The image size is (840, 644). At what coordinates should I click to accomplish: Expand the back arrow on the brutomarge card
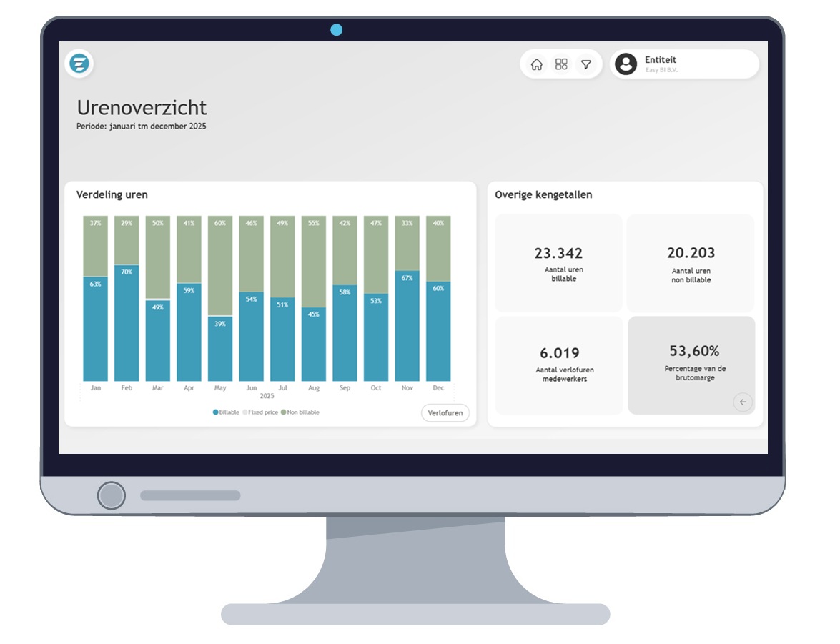coord(743,402)
